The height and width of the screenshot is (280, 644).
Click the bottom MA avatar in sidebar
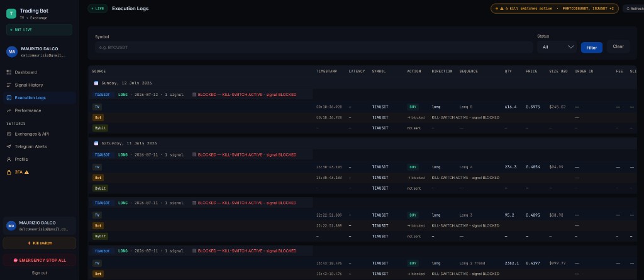(11, 226)
